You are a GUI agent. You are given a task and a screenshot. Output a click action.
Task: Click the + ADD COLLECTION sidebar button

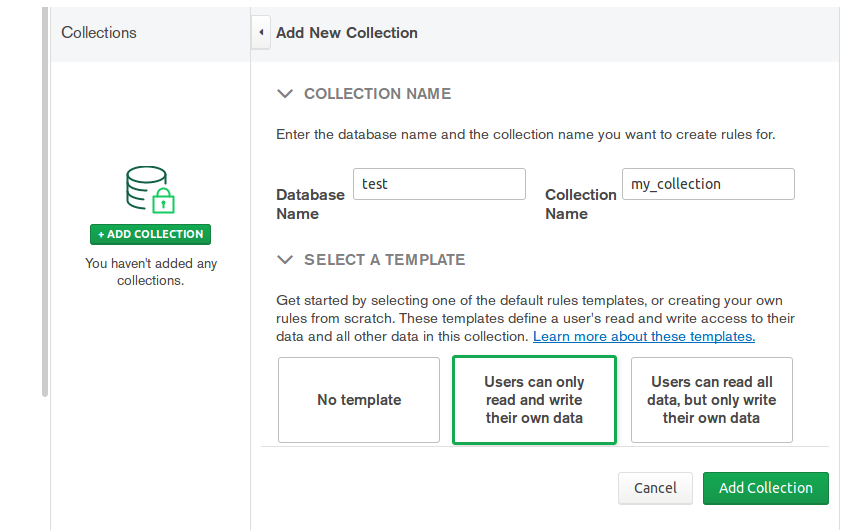(150, 234)
